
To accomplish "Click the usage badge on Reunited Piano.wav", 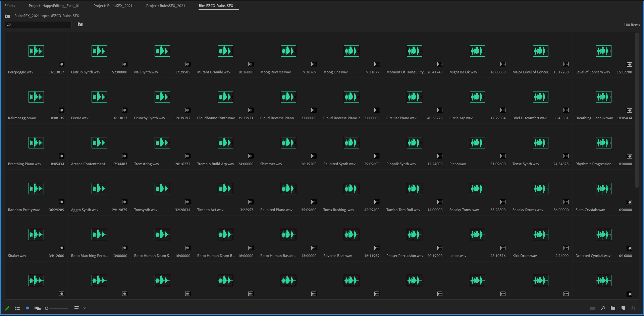I will pos(314,202).
